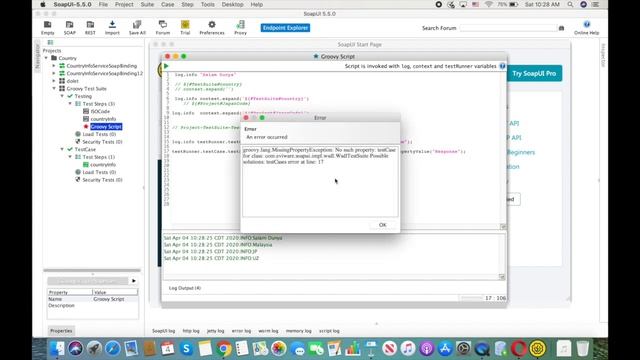Expand the dolet test suite
The image size is (640, 360).
coord(54,81)
